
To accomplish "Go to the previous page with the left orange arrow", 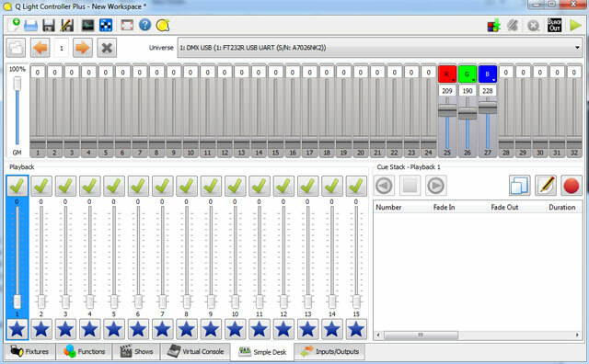I will 40,48.
